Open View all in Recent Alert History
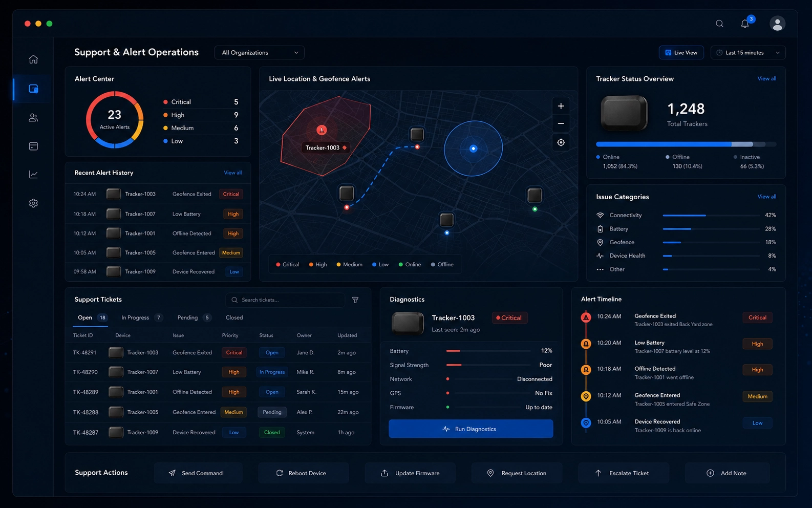812x508 pixels. pyautogui.click(x=233, y=173)
